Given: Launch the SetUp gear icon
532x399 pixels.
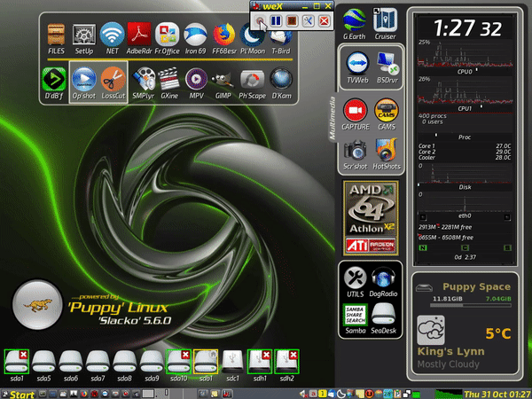Looking at the screenshot, I should (x=84, y=35).
